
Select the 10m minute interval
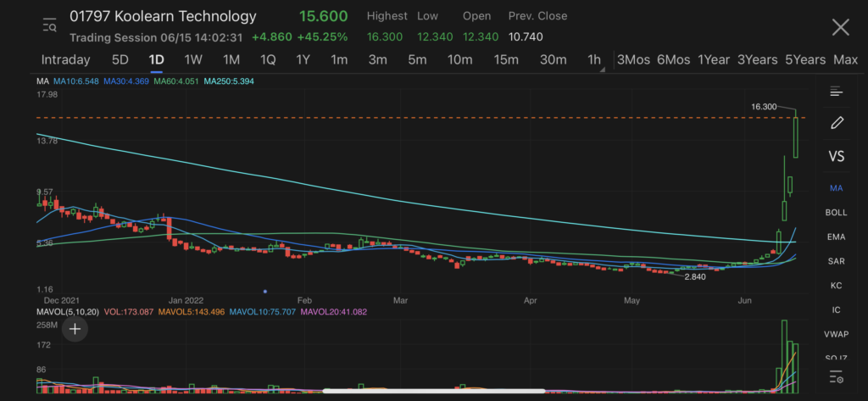(x=460, y=60)
